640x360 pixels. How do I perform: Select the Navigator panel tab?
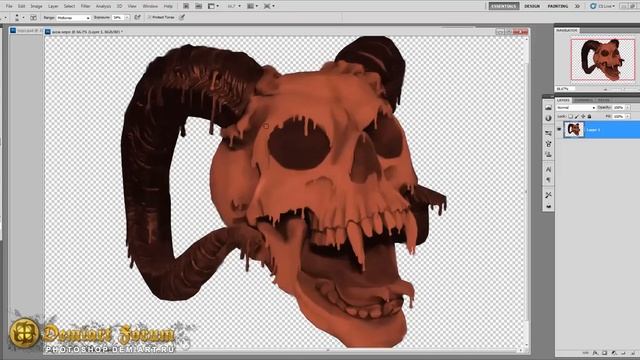567,30
